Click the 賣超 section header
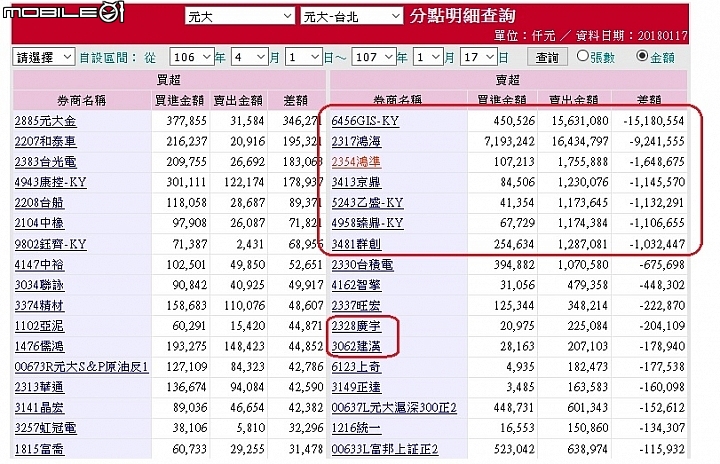Image resolution: width=720 pixels, height=464 pixels. (x=507, y=80)
